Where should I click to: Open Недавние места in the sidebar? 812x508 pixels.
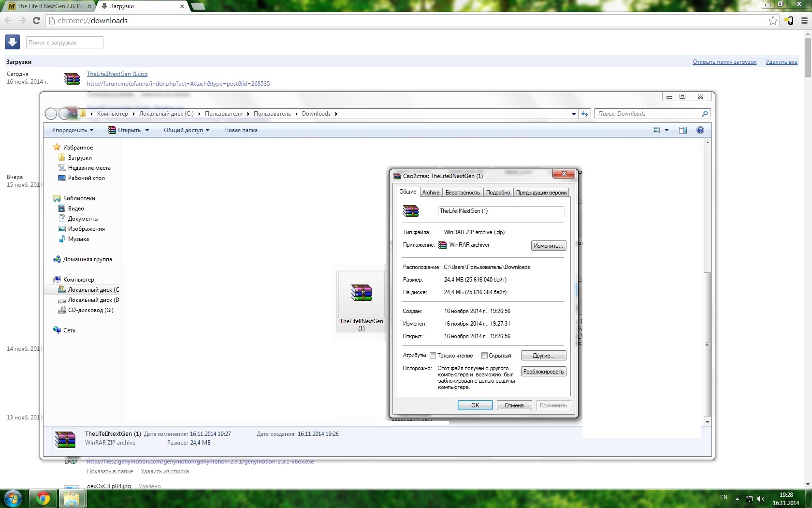click(x=89, y=168)
